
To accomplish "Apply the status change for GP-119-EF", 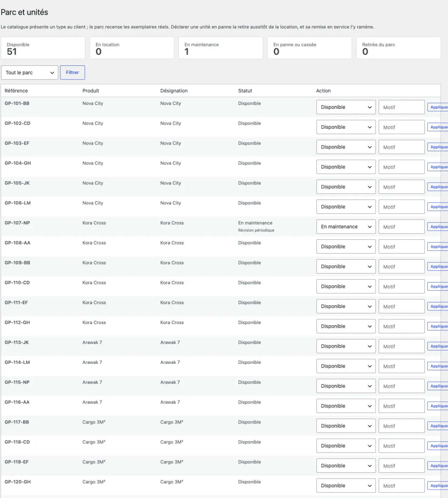I will click(438, 466).
